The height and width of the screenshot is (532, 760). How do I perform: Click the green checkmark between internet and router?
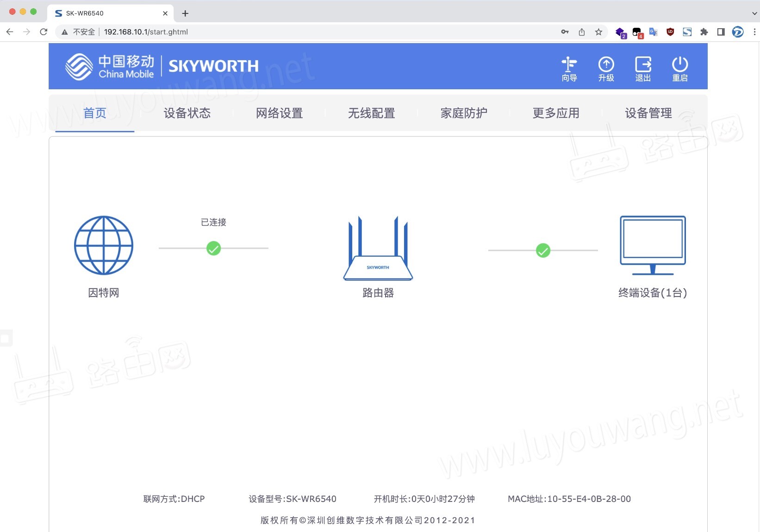coord(213,248)
